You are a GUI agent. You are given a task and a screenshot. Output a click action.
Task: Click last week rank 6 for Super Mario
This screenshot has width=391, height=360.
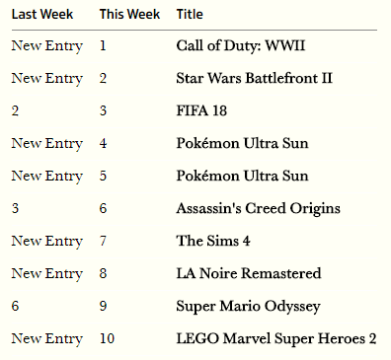pyautogui.click(x=15, y=306)
